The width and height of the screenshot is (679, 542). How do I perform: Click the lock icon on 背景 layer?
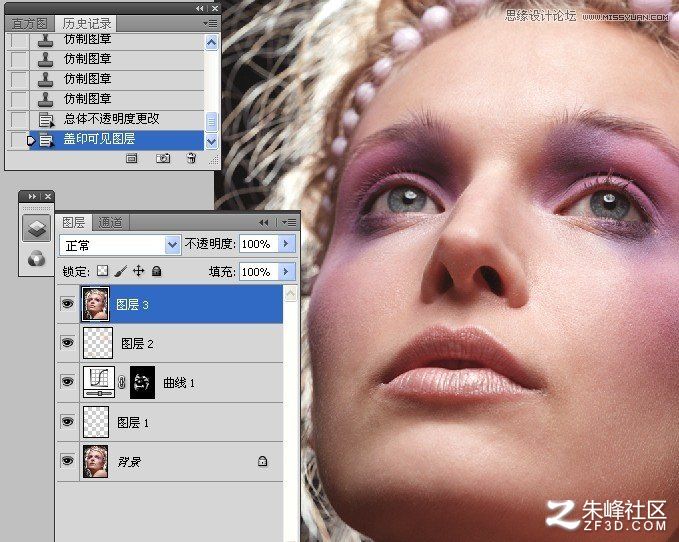tap(262, 461)
